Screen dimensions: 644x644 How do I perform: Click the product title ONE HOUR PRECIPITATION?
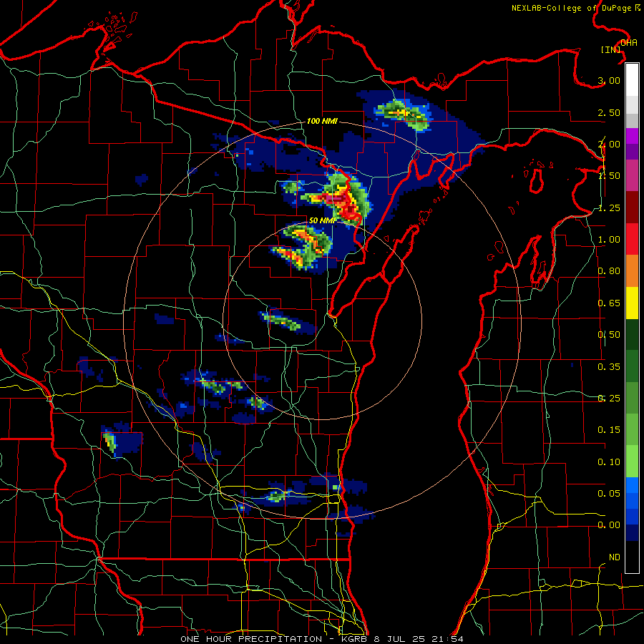251,639
